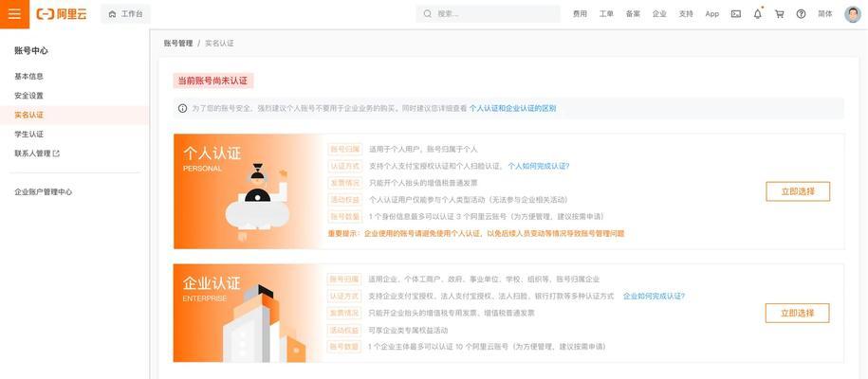Click 实名认证 breadcrumb text
Viewport: 868px width, 379px height.
pos(219,44)
